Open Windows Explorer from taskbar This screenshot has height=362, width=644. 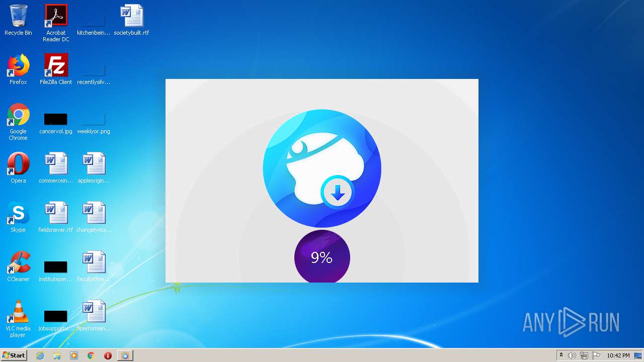(57, 355)
